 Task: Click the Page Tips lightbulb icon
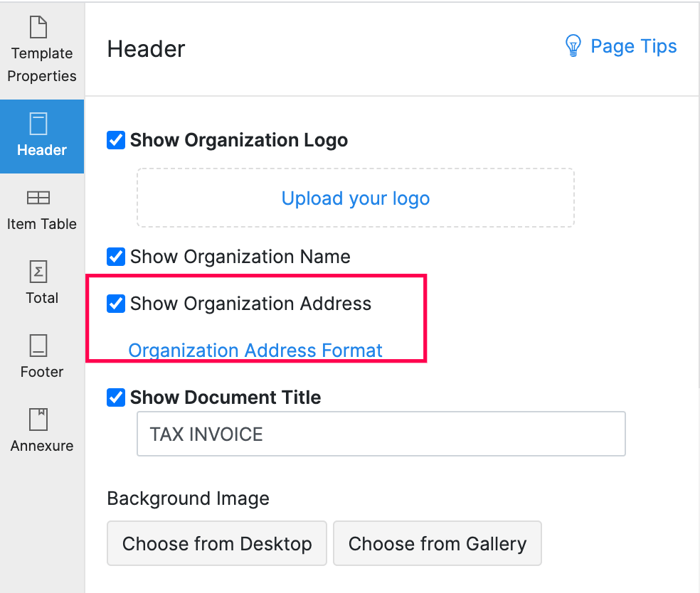[x=573, y=46]
